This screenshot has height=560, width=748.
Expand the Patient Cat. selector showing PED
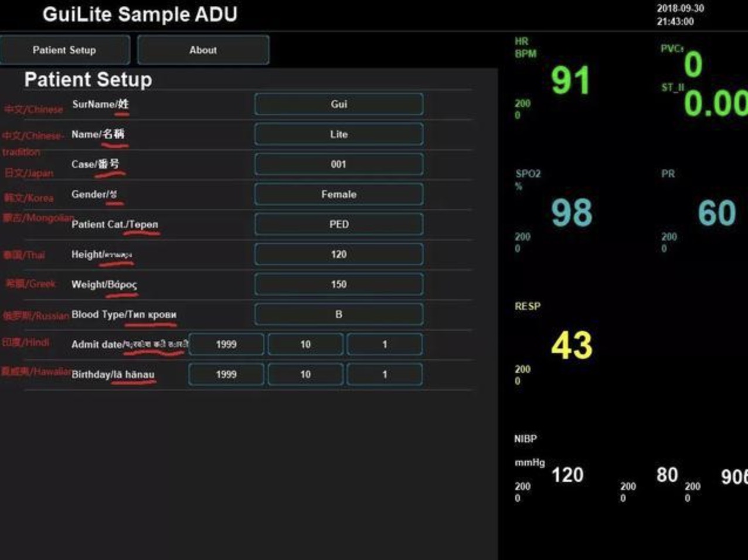338,224
